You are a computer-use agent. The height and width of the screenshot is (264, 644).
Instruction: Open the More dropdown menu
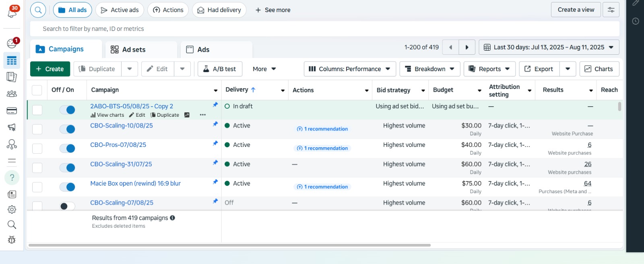[264, 69]
